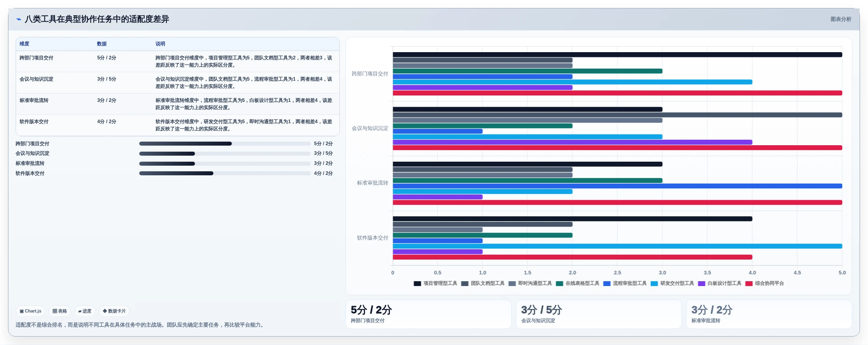Click the 跨部门项目交付 chart axis label
868x345 pixels.
(x=370, y=74)
